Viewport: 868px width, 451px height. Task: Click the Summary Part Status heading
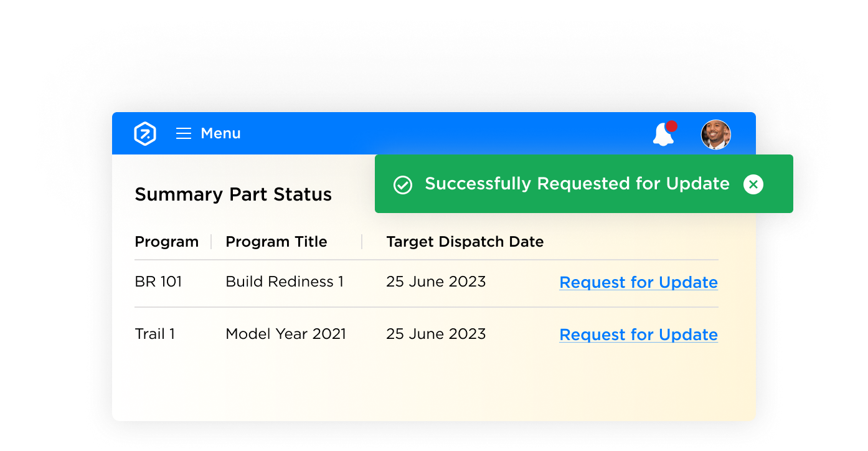(x=234, y=194)
